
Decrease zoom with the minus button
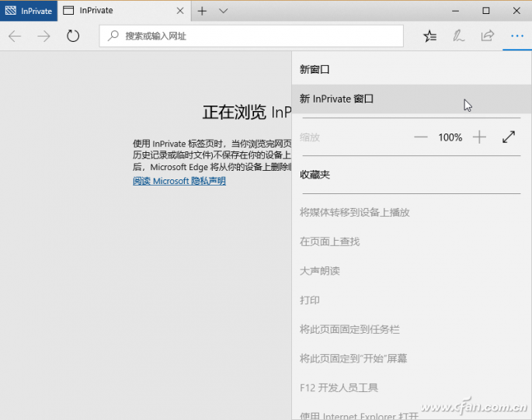(x=421, y=137)
